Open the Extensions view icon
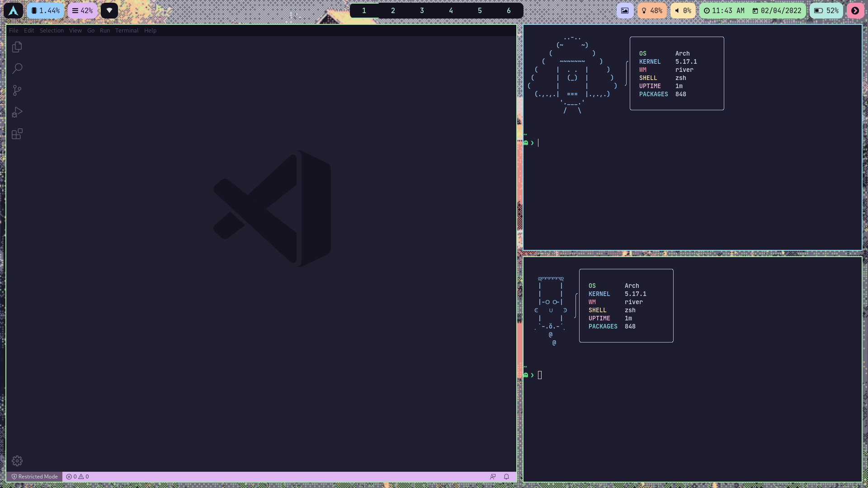 coord(17,134)
